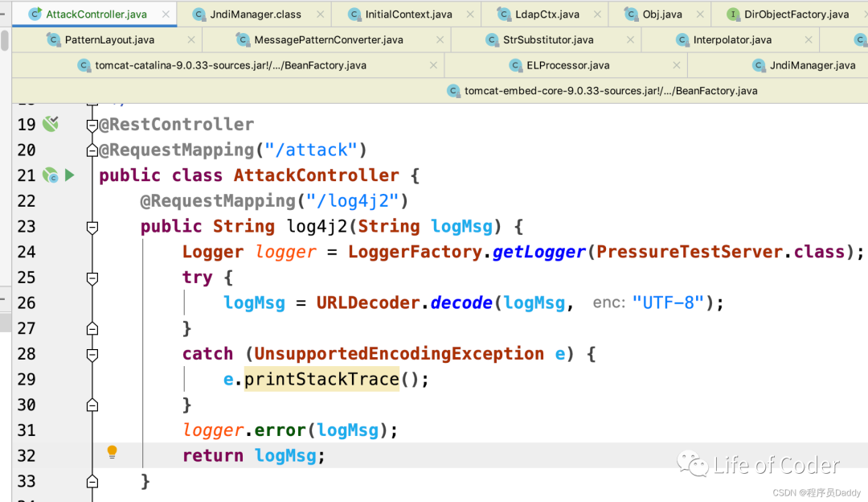The image size is (868, 502).
Task: Click the class icon on the Obj.java tab
Action: pos(631,14)
